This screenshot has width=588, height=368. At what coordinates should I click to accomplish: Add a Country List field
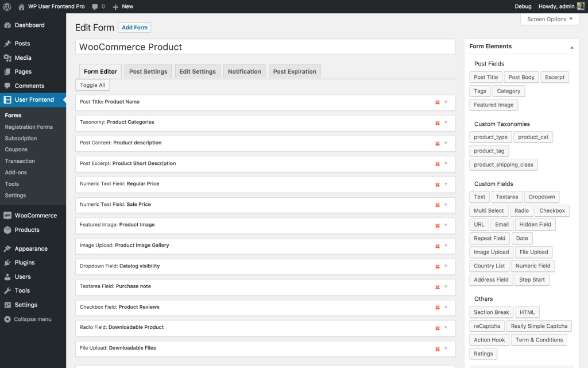pos(489,266)
